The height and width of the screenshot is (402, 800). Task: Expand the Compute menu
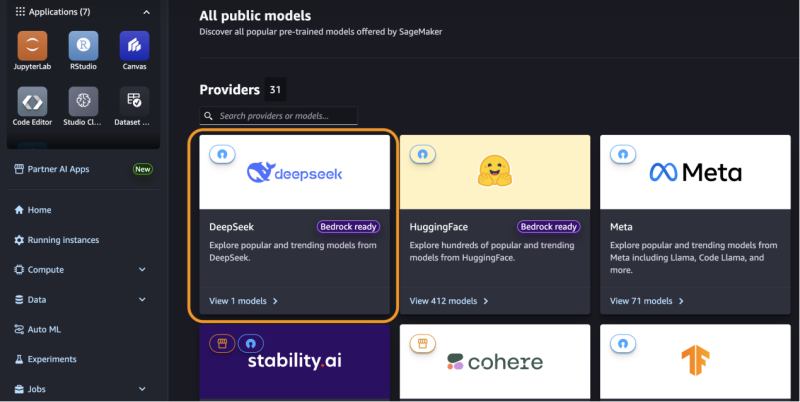click(142, 270)
